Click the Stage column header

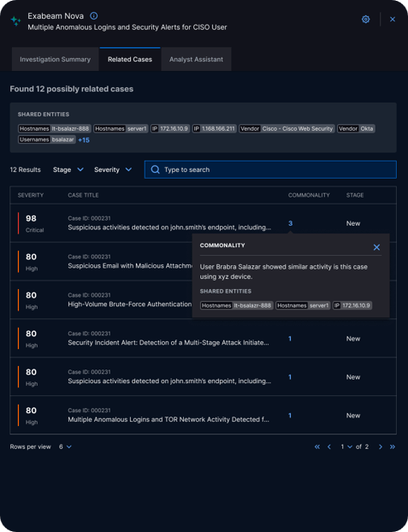tap(355, 195)
